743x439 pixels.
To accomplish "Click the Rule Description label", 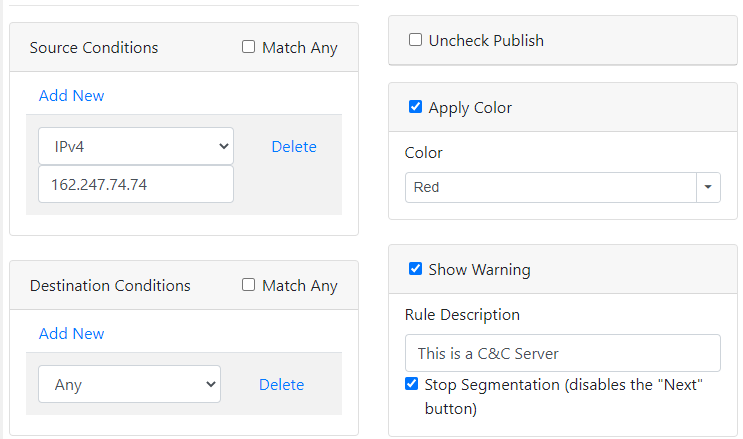I will tap(462, 315).
